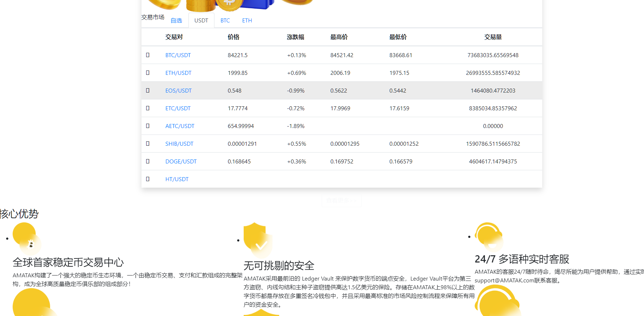Toggle the favorite marker for DOGE/USDT
Screen dimensions: 644x316
click(x=148, y=161)
